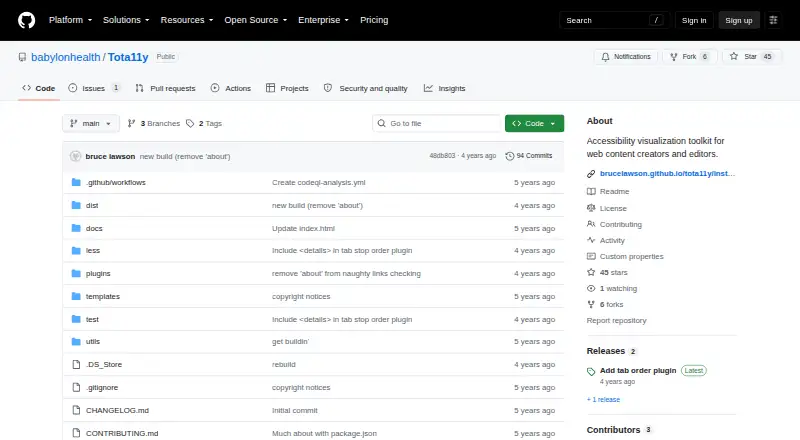
Task: Click the fork icon beside Fork
Action: [673, 57]
